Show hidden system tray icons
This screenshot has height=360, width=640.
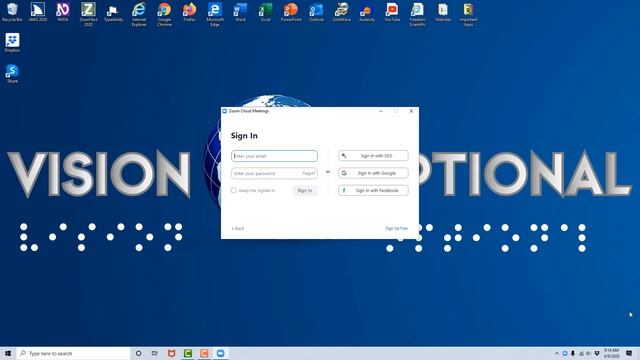(557, 353)
